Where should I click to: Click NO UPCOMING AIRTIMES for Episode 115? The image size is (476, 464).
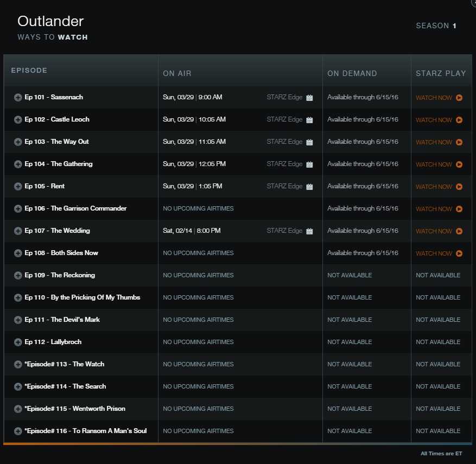coord(198,409)
